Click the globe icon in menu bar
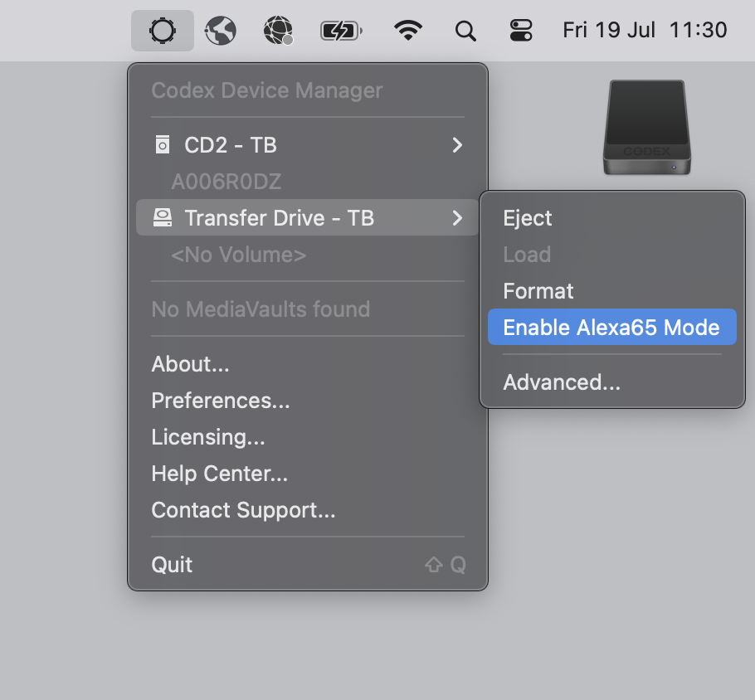755x700 pixels. pos(221,32)
